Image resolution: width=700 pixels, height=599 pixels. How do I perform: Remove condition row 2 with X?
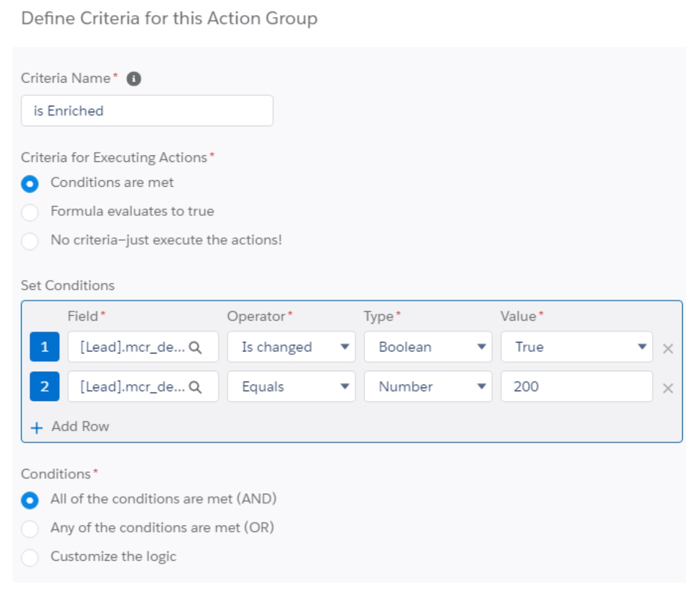pos(668,388)
